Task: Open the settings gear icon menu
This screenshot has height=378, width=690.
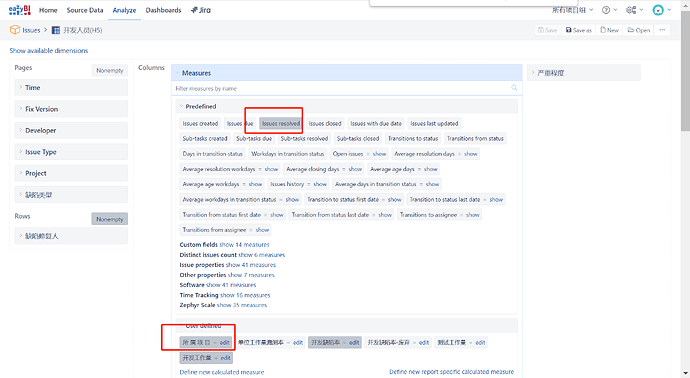Action: pyautogui.click(x=631, y=10)
